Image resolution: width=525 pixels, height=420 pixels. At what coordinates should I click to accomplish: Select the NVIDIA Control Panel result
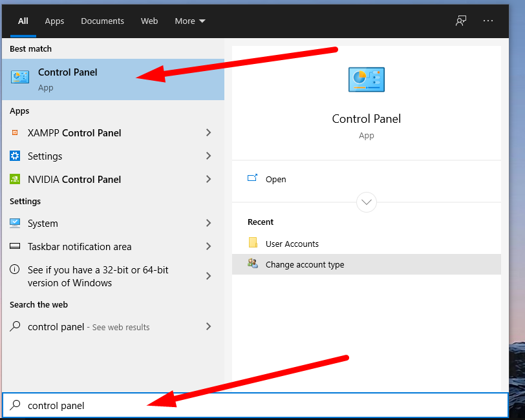pos(113,179)
